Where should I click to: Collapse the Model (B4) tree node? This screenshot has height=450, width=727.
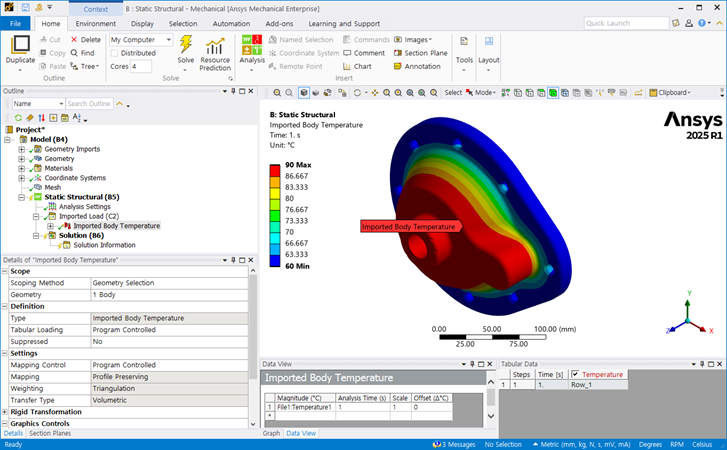pyautogui.click(x=7, y=139)
